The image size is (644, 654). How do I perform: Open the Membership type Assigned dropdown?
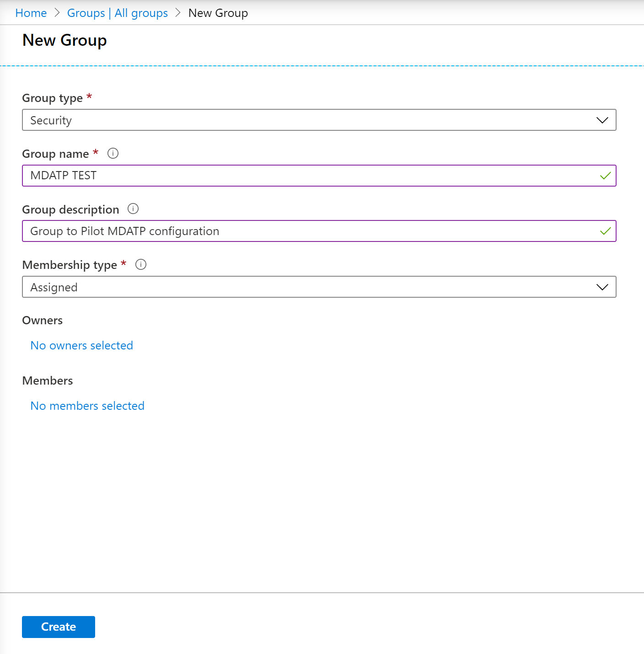(x=319, y=287)
